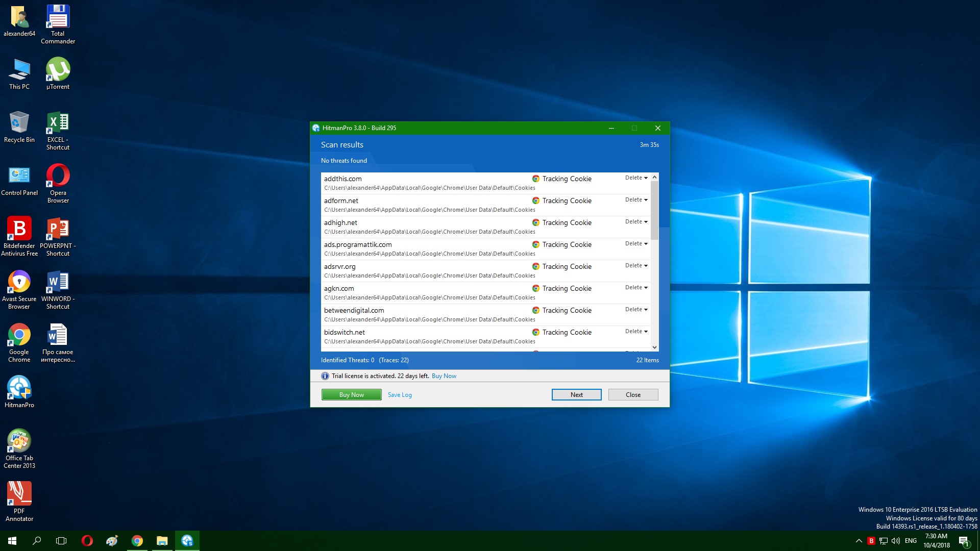Click the scroll down arrow in results
The height and width of the screenshot is (551, 980).
coord(654,347)
